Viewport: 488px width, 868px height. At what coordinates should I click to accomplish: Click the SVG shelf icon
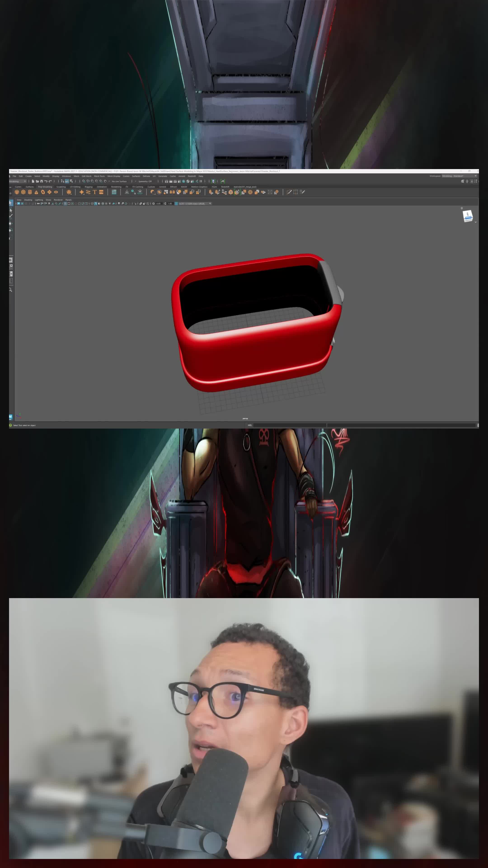pos(101,192)
